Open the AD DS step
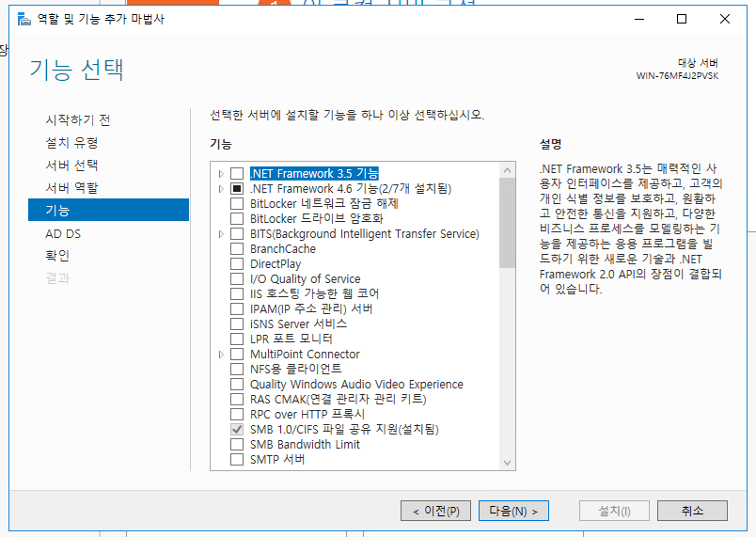 pyautogui.click(x=63, y=234)
